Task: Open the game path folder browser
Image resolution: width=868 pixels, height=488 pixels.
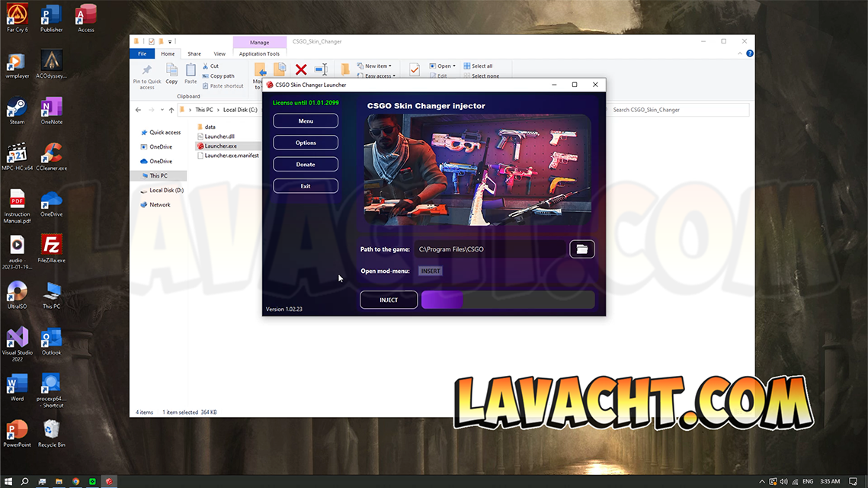Action: (581, 249)
